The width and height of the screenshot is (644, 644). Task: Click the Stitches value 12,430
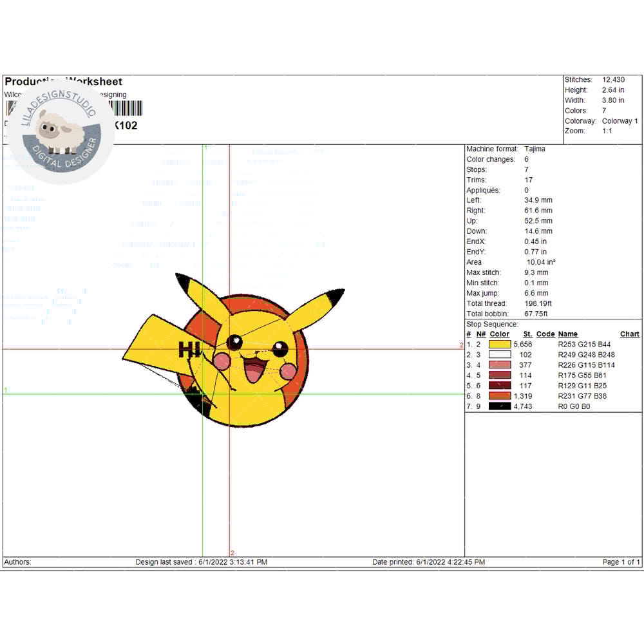613,80
